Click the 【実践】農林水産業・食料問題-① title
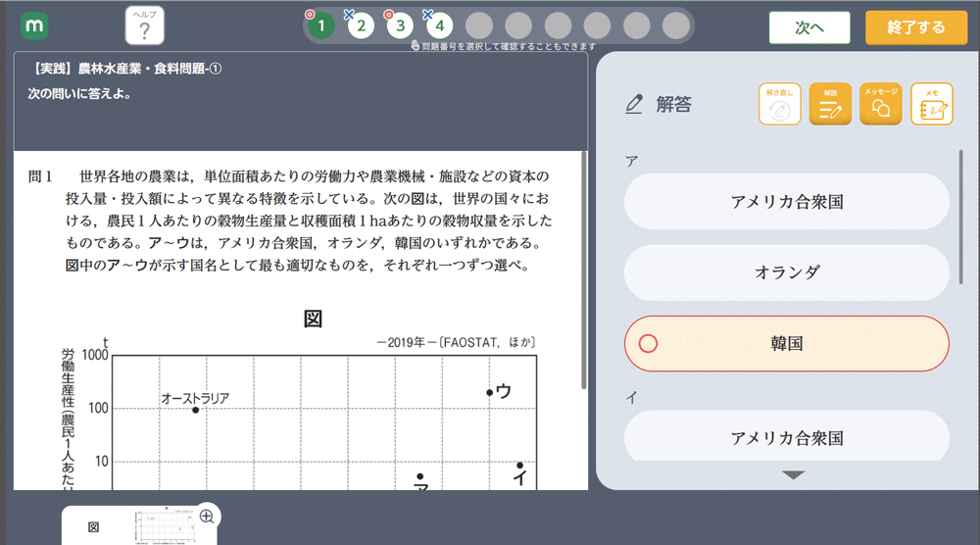980x545 pixels. pos(125,69)
